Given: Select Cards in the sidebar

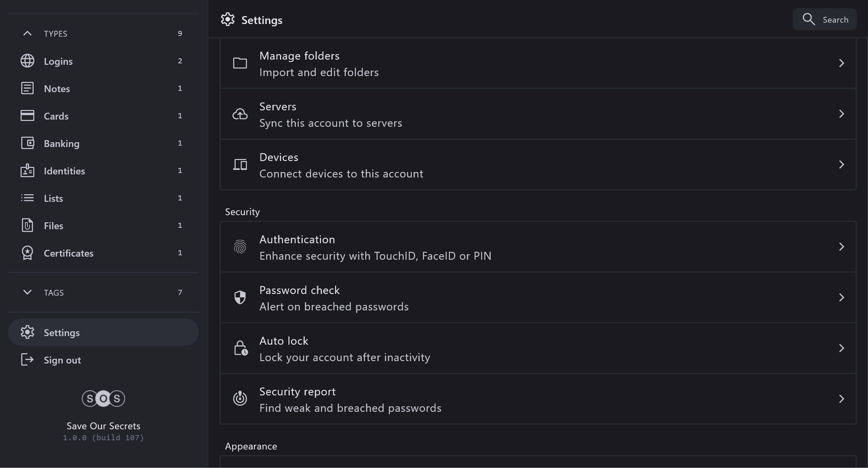Looking at the screenshot, I should point(56,116).
